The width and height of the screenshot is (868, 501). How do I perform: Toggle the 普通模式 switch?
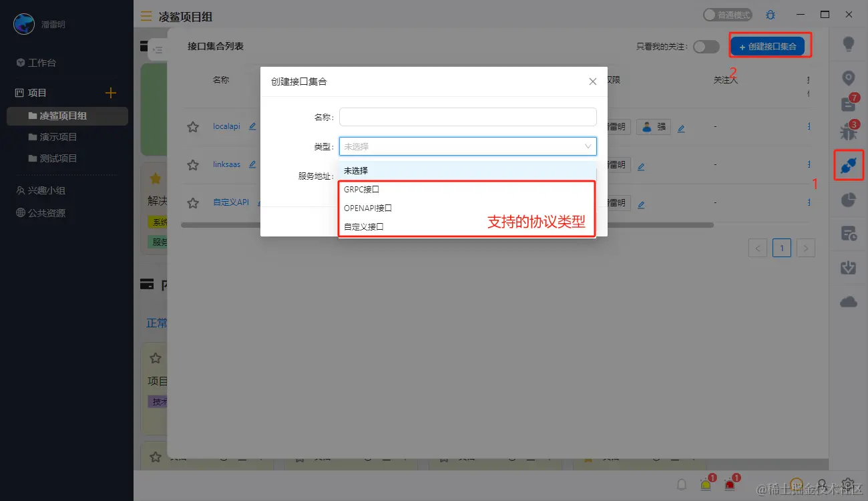tap(728, 15)
